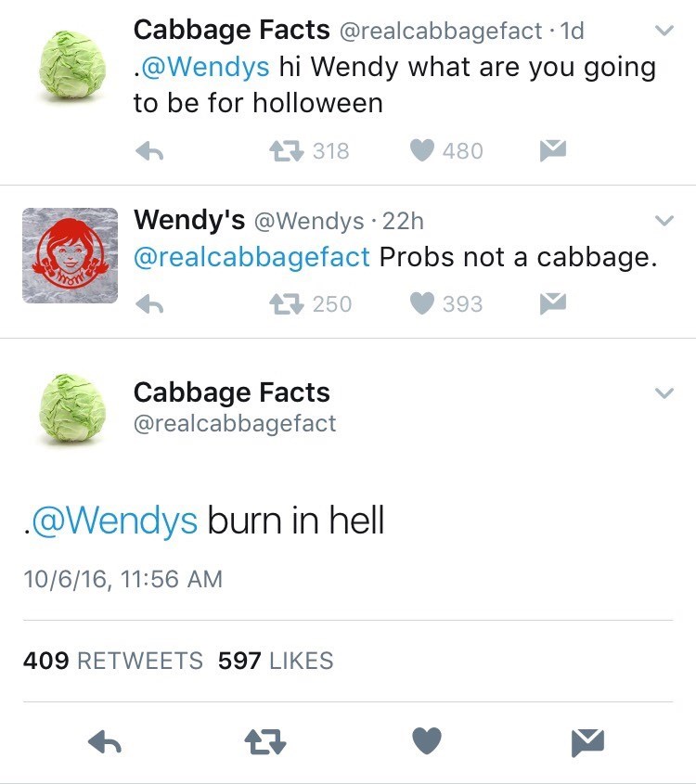This screenshot has height=784, width=696.
Task: Reply to the "burn in hell" tweet
Action: 105,740
